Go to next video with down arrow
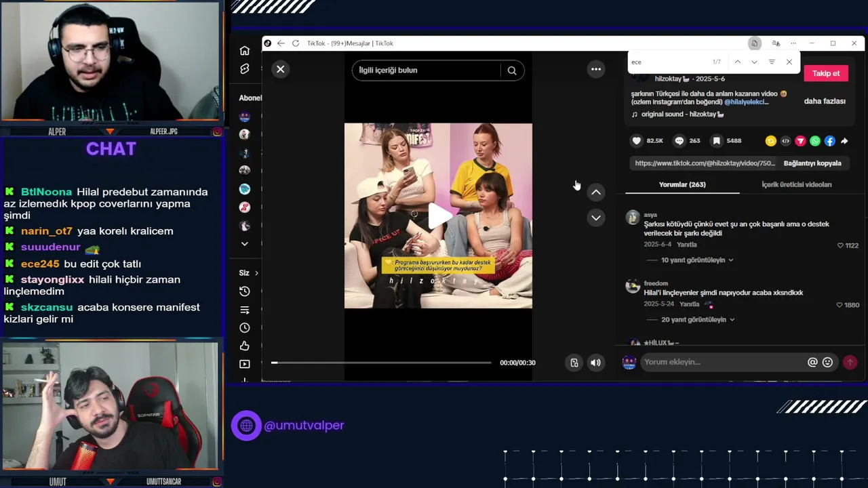The height and width of the screenshot is (488, 868). (596, 218)
